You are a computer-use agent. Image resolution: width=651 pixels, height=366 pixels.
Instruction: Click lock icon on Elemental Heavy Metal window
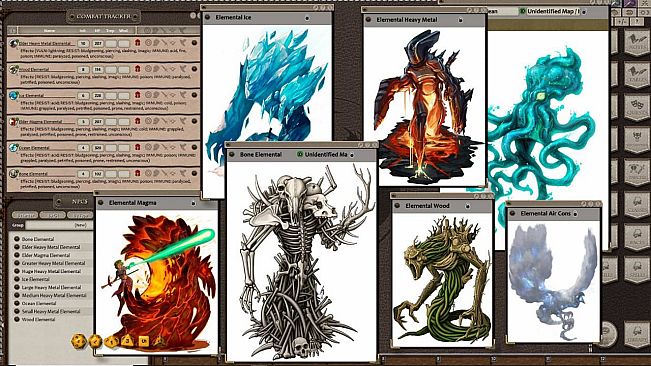click(460, 20)
